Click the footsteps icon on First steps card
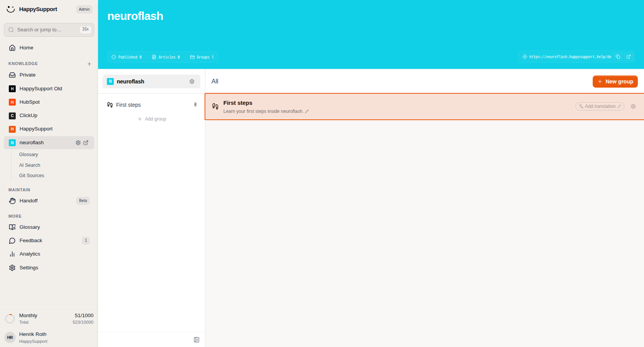 (x=215, y=106)
